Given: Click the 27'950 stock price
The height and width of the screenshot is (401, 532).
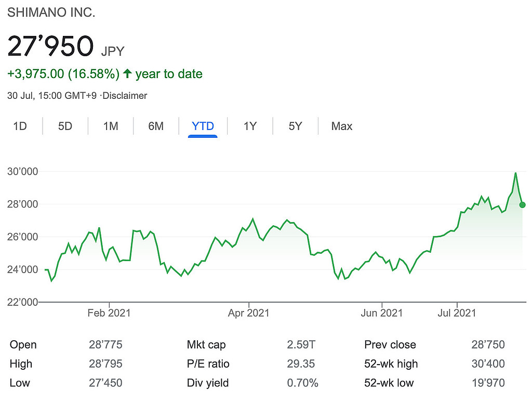Looking at the screenshot, I should coord(50,46).
